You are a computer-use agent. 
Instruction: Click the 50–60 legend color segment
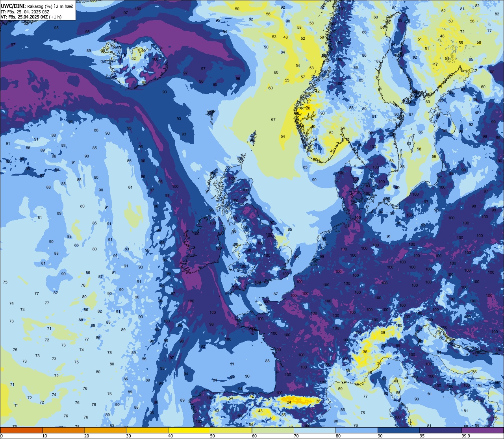231,430
